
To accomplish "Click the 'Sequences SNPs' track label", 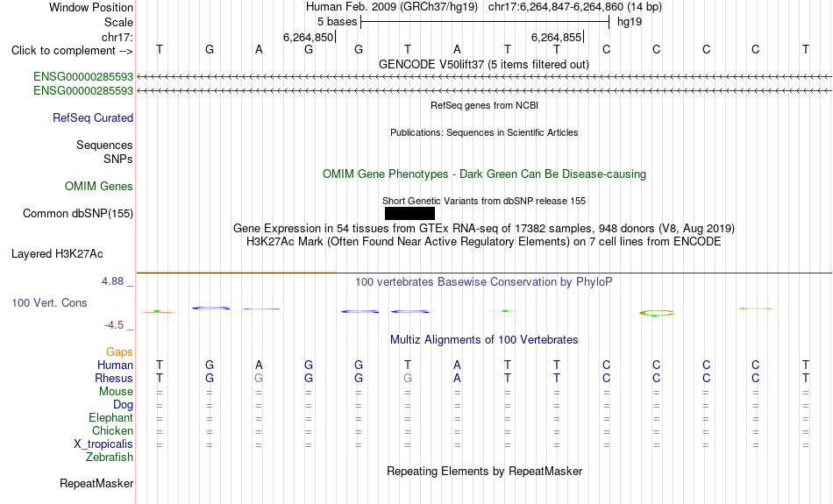I will point(104,152).
